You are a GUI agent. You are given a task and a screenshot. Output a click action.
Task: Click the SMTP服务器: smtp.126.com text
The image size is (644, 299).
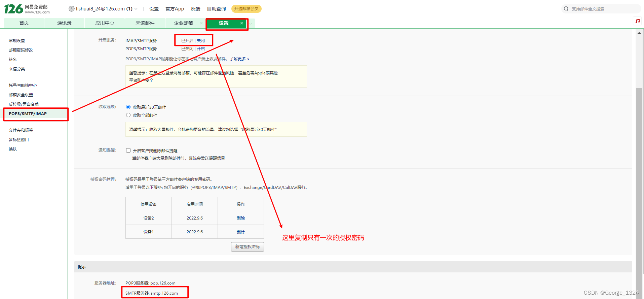click(x=152, y=293)
